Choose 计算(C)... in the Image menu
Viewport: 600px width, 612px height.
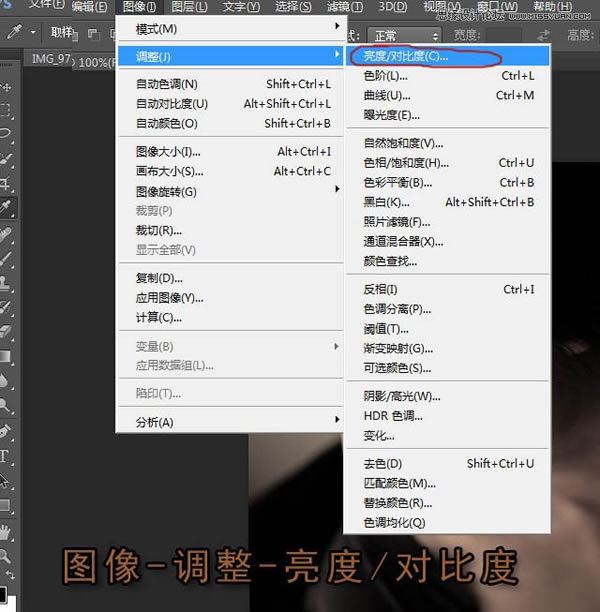(231, 318)
